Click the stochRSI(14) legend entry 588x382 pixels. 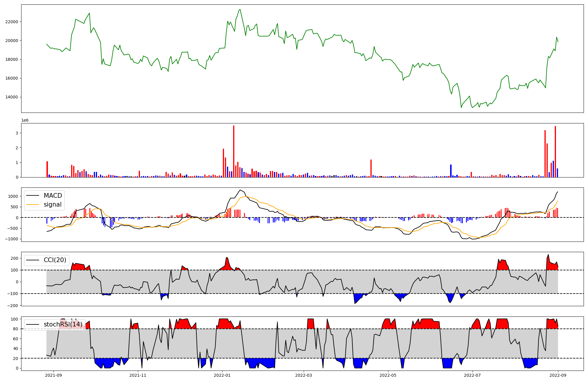63,324
